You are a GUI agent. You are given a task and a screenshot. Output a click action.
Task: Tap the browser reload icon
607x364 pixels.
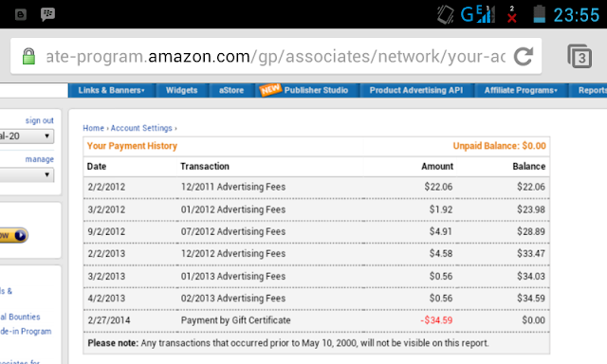pos(524,57)
